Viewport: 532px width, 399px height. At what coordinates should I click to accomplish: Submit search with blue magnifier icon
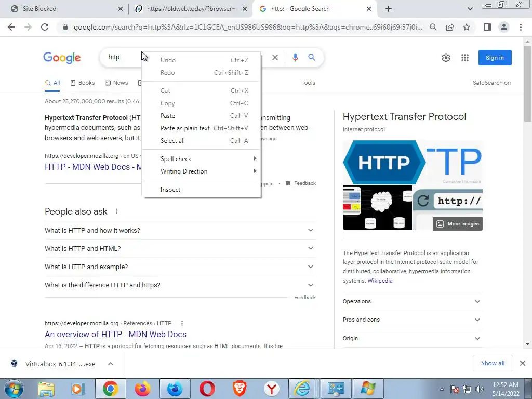312,57
